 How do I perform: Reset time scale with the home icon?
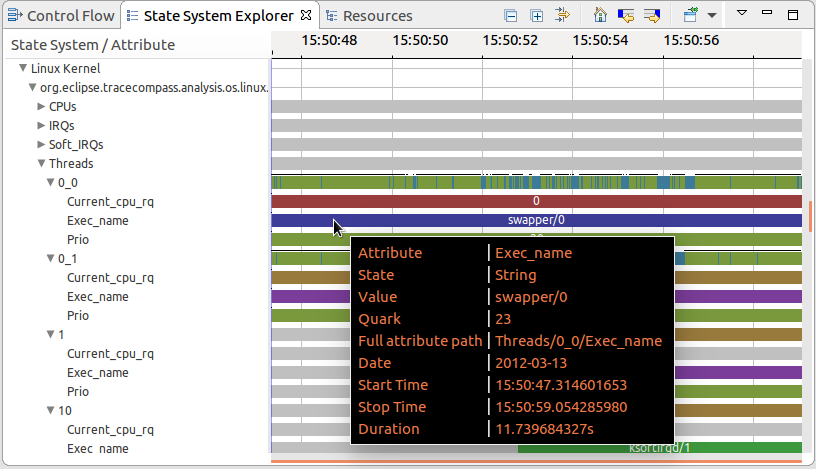point(600,16)
